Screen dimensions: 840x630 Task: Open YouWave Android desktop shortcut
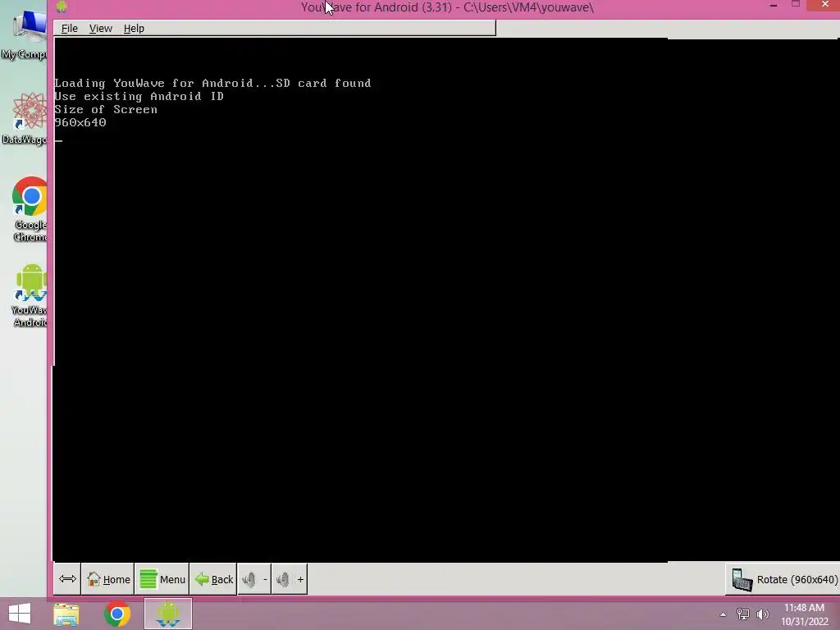click(x=30, y=295)
